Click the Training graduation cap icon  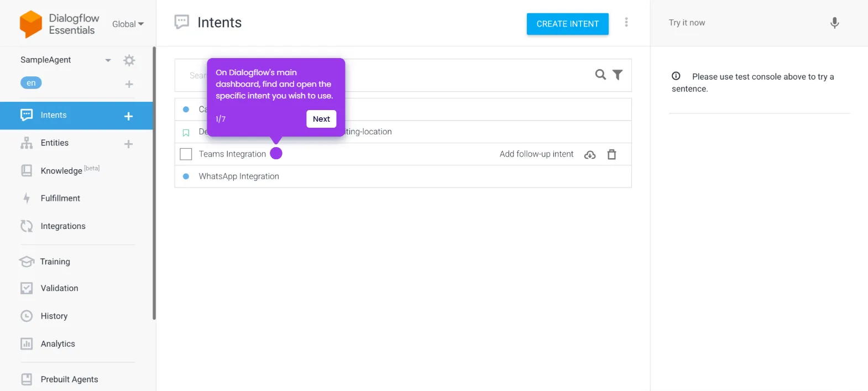click(x=27, y=261)
